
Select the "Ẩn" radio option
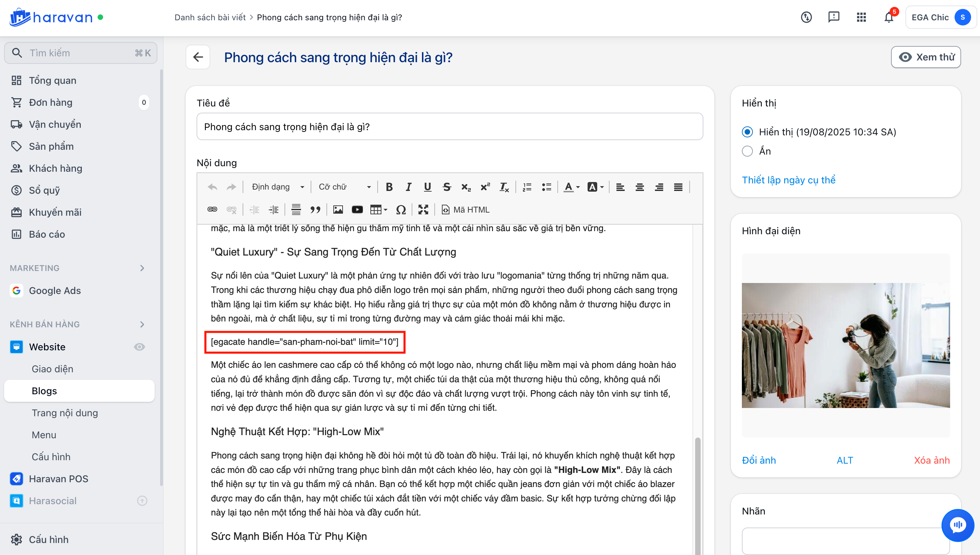coord(747,151)
